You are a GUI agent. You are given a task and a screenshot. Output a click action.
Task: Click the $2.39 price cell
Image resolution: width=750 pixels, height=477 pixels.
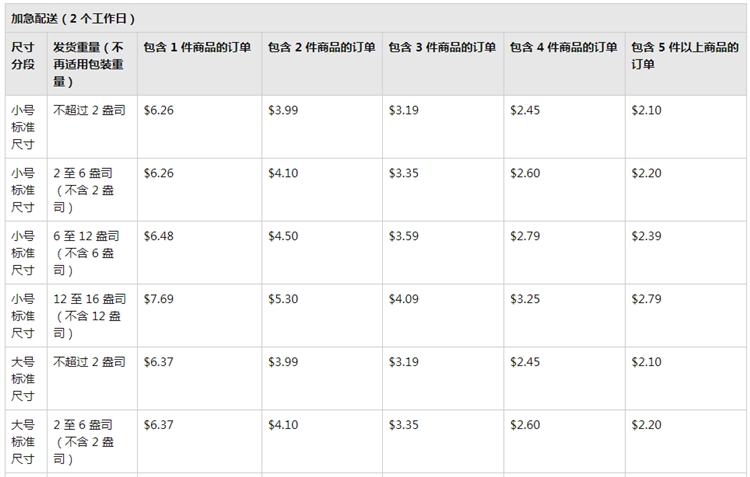click(646, 236)
